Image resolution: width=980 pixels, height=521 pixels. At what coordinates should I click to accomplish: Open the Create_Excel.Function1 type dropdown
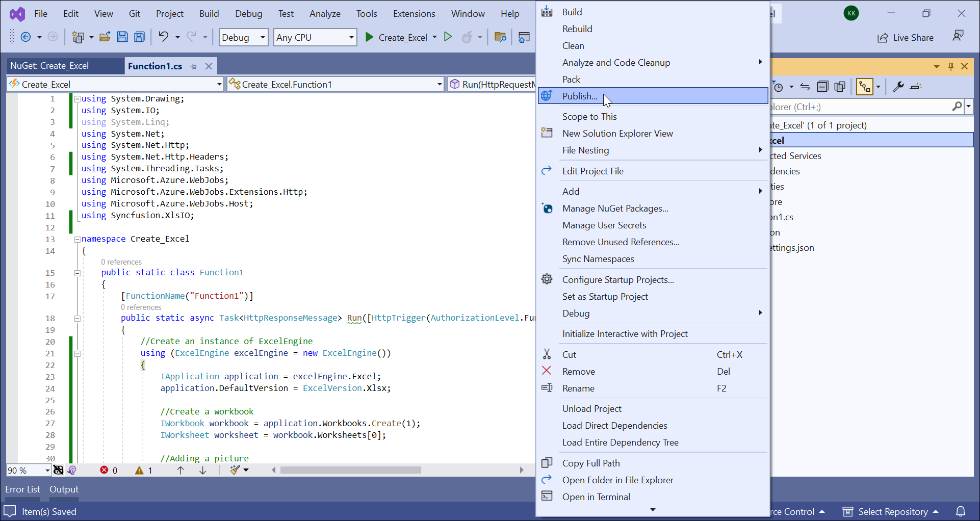(336, 84)
